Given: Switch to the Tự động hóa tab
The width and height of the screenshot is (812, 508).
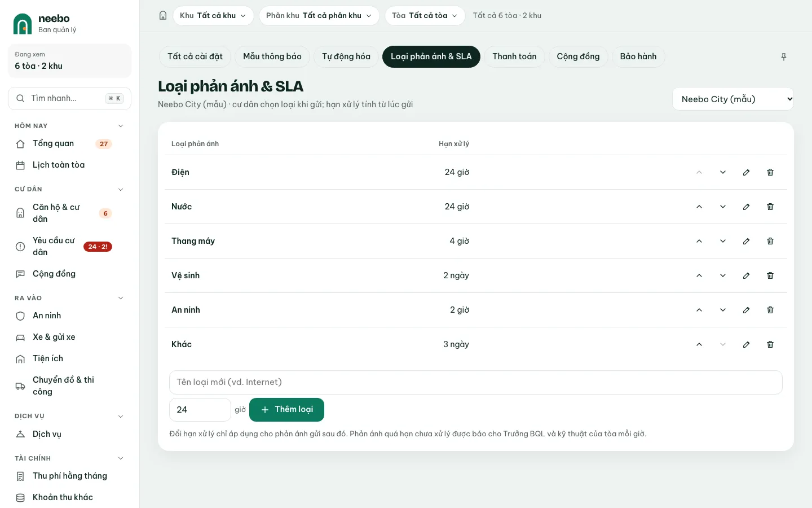Looking at the screenshot, I should [346, 56].
